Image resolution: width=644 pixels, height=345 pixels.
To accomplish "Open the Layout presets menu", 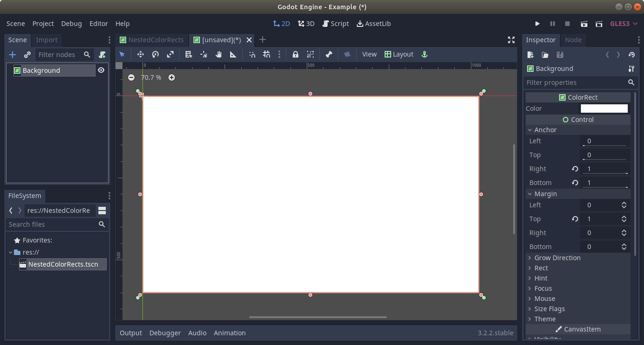I will click(x=399, y=54).
